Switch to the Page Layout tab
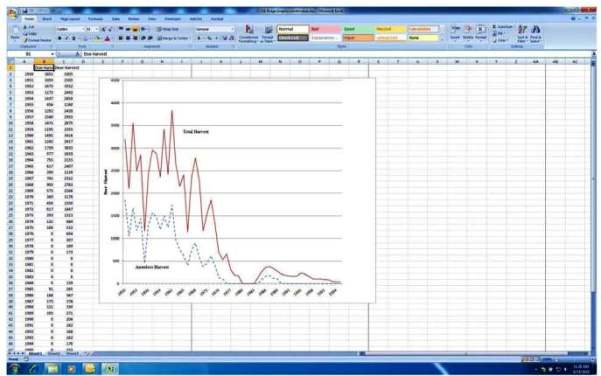 70,19
